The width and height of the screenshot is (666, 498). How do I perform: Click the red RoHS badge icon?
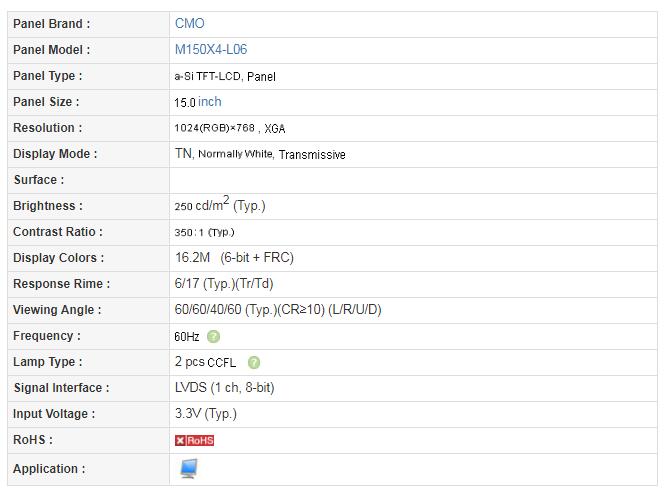pos(194,440)
